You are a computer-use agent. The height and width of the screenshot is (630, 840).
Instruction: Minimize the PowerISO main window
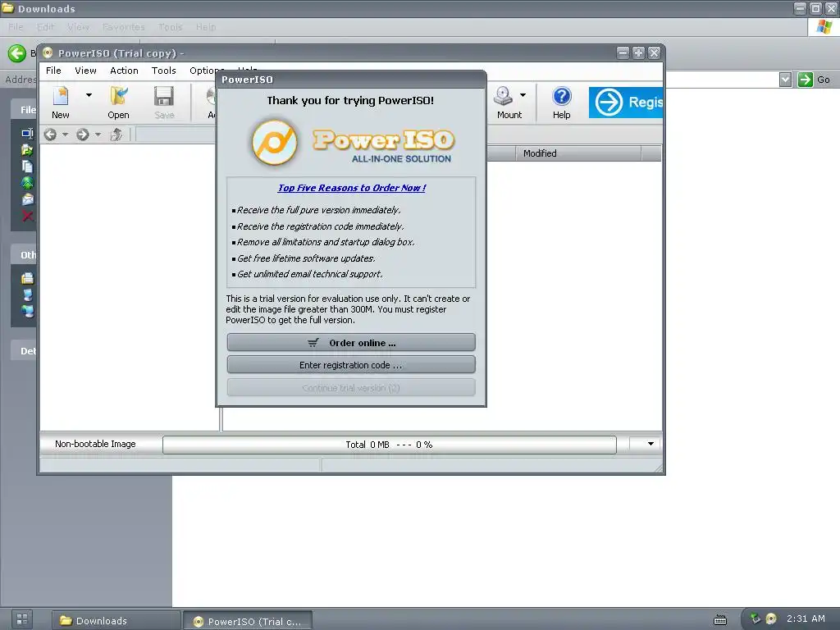[x=623, y=52]
